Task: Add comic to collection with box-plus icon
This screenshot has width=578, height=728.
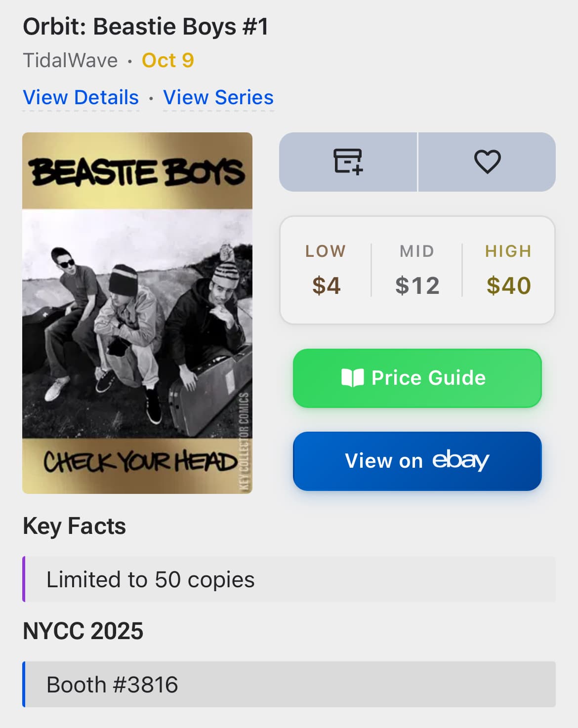Action: (x=348, y=162)
